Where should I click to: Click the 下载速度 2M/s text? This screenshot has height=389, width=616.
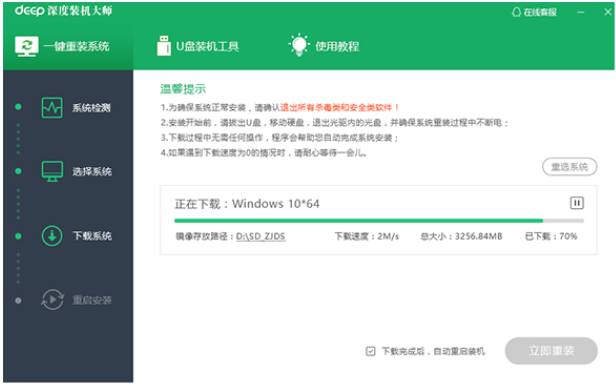pyautogui.click(x=367, y=237)
